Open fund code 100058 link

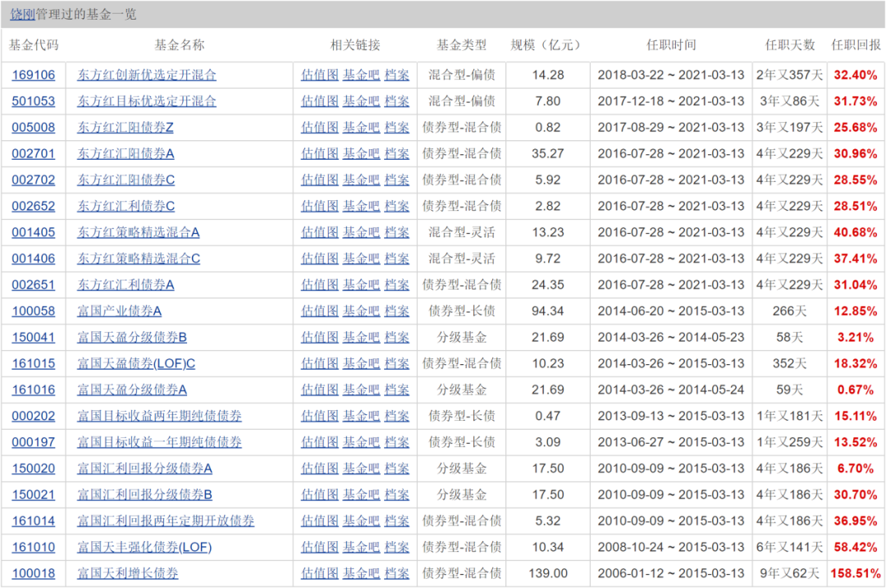coord(34,311)
